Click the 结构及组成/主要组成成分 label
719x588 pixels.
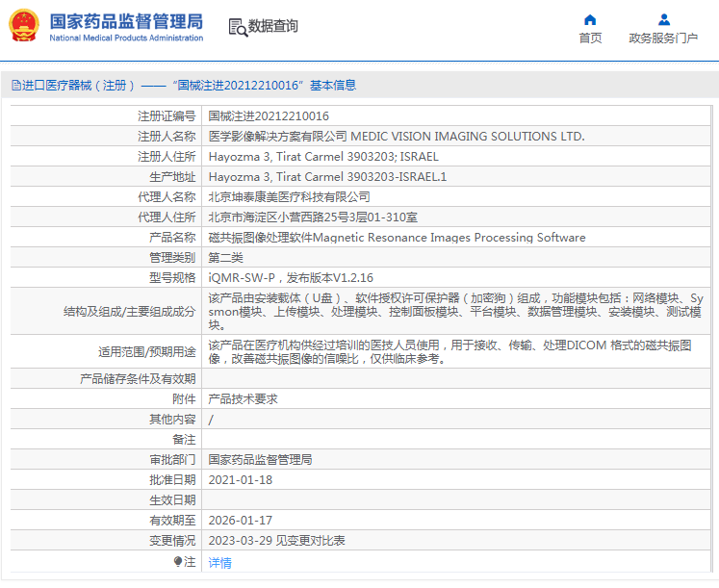pyautogui.click(x=129, y=312)
